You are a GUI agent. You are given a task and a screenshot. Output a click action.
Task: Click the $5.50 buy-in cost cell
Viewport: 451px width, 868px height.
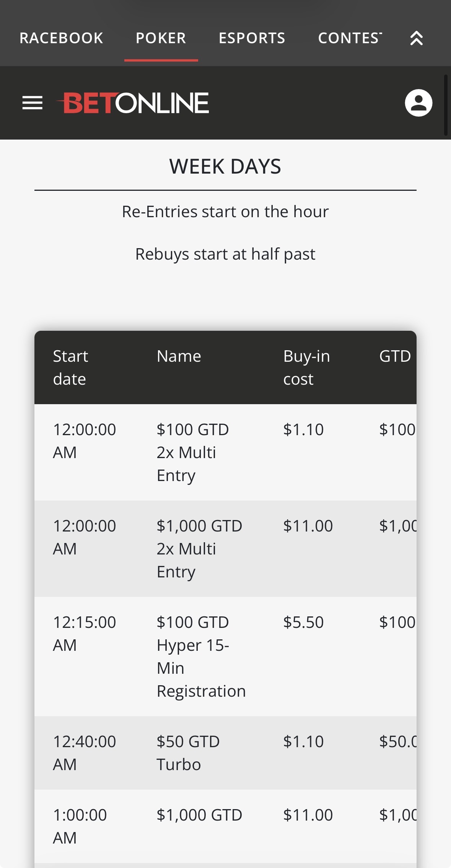tap(303, 622)
